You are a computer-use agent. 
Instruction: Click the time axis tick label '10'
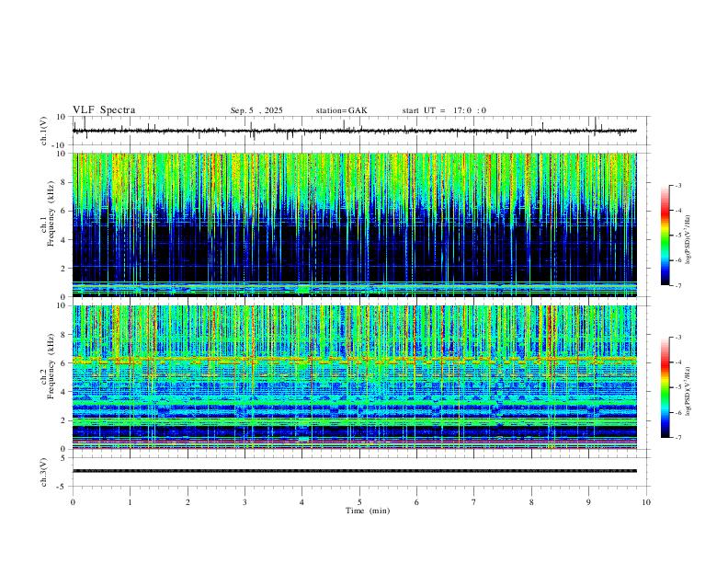[x=646, y=502]
